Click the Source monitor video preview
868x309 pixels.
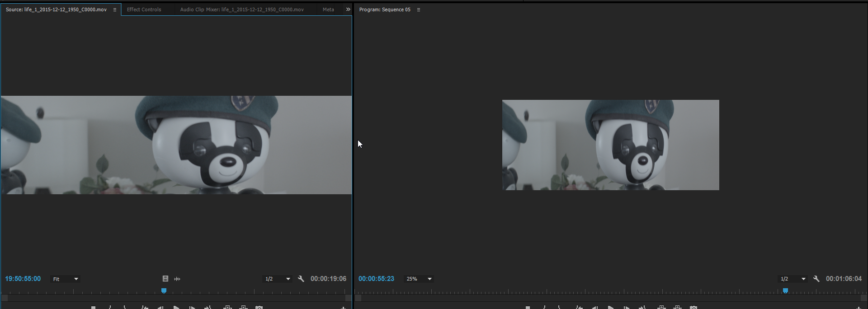(176, 145)
